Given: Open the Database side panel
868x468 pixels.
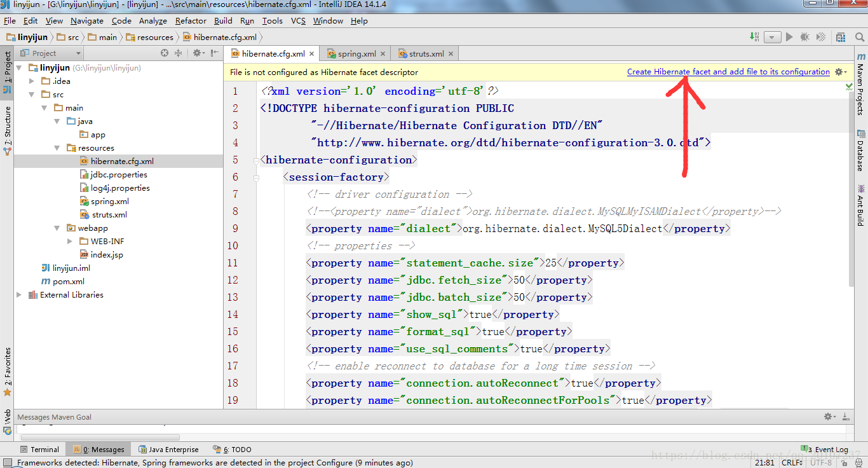Looking at the screenshot, I should pyautogui.click(x=860, y=150).
